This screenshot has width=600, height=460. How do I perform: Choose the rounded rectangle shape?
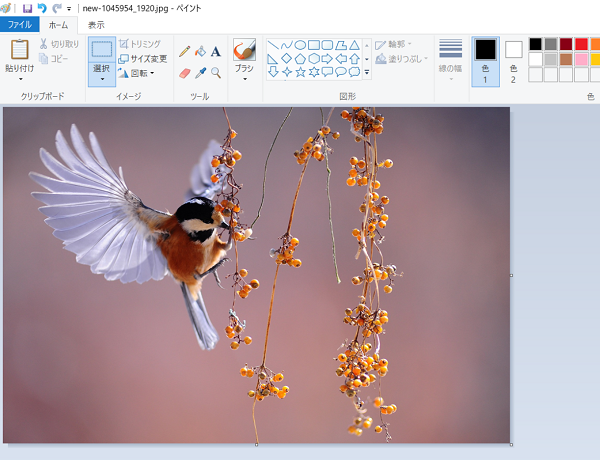(x=327, y=46)
